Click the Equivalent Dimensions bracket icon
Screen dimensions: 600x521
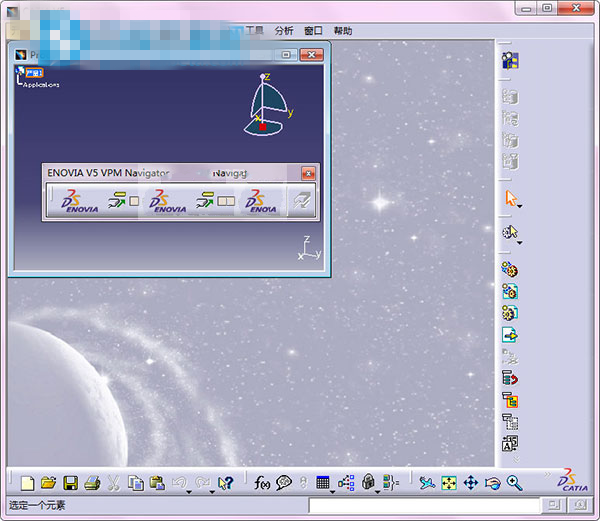point(391,483)
